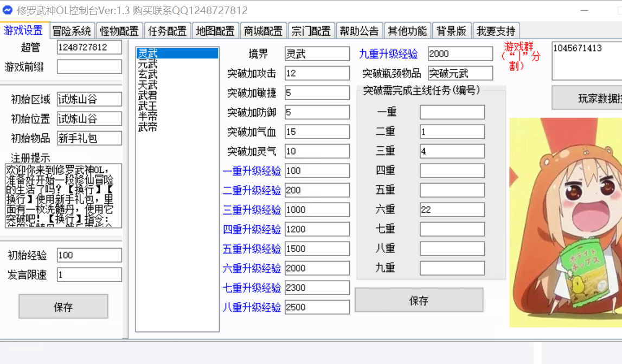Click the empty 游戏前缀 text box
622x364 pixels.
pyautogui.click(x=89, y=67)
